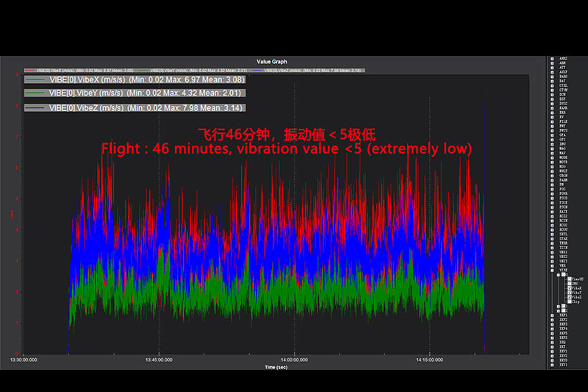588x392 pixels.
Task: Click the red VibeX legend line swatch
Action: click(35, 79)
